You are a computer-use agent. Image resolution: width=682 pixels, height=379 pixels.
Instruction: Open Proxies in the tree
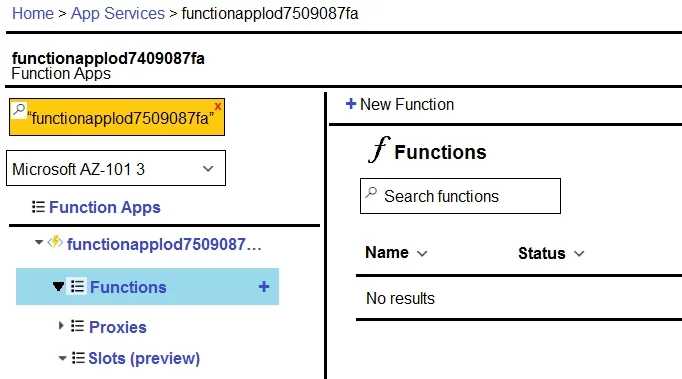(118, 327)
